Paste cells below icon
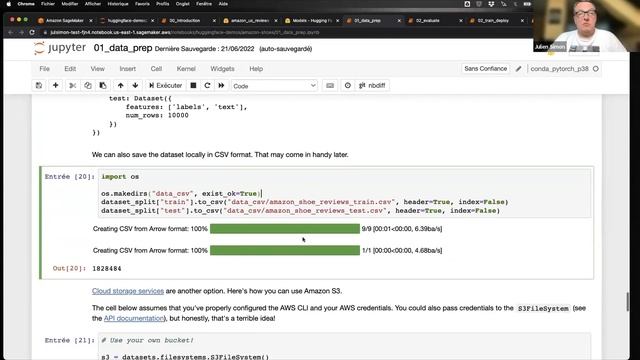The width and height of the screenshot is (640, 360). [x=103, y=85]
